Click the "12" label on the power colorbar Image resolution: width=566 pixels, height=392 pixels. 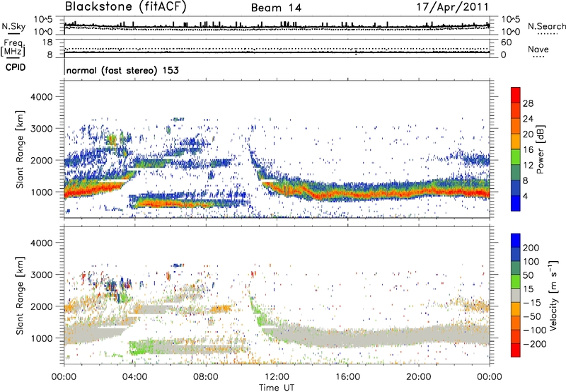pyautogui.click(x=528, y=166)
